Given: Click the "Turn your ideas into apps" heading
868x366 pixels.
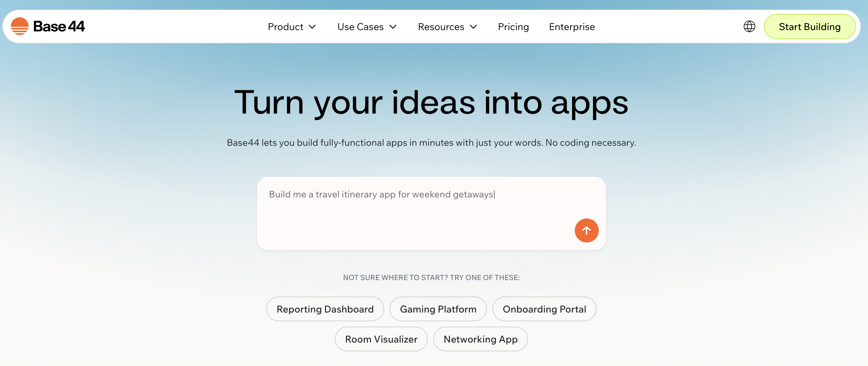Looking at the screenshot, I should (x=431, y=102).
